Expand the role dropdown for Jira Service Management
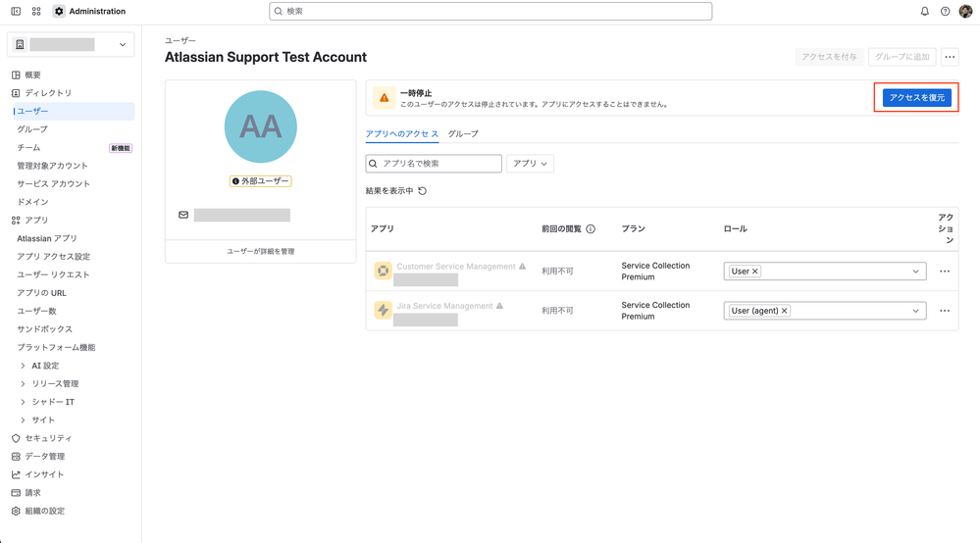This screenshot has height=543, width=980. pos(915,311)
